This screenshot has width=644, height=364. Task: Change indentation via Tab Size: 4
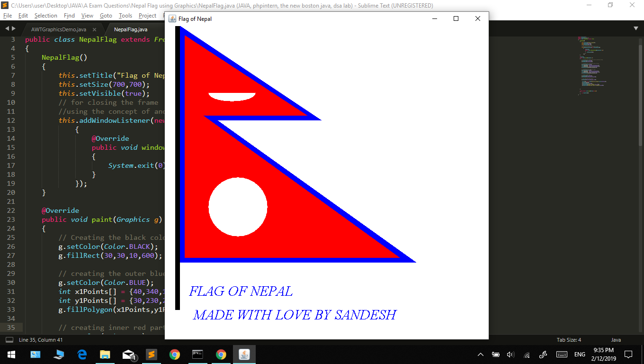pyautogui.click(x=569, y=340)
